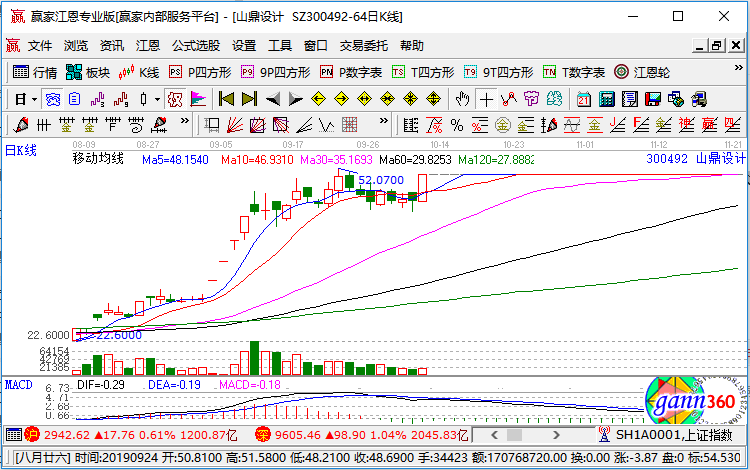Select the Gann fan red rays tool
This screenshot has width=750, height=470.
click(x=235, y=125)
